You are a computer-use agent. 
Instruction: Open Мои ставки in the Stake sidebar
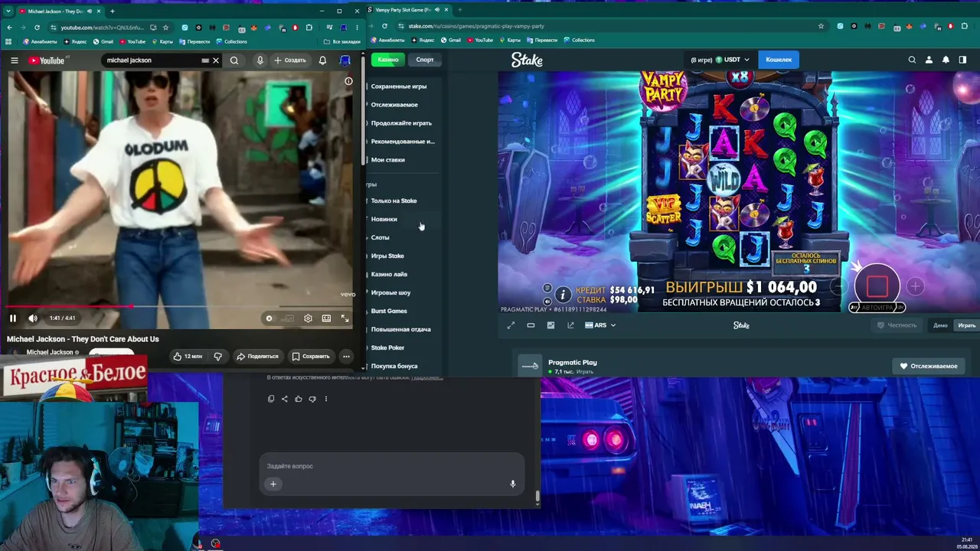[x=388, y=160]
